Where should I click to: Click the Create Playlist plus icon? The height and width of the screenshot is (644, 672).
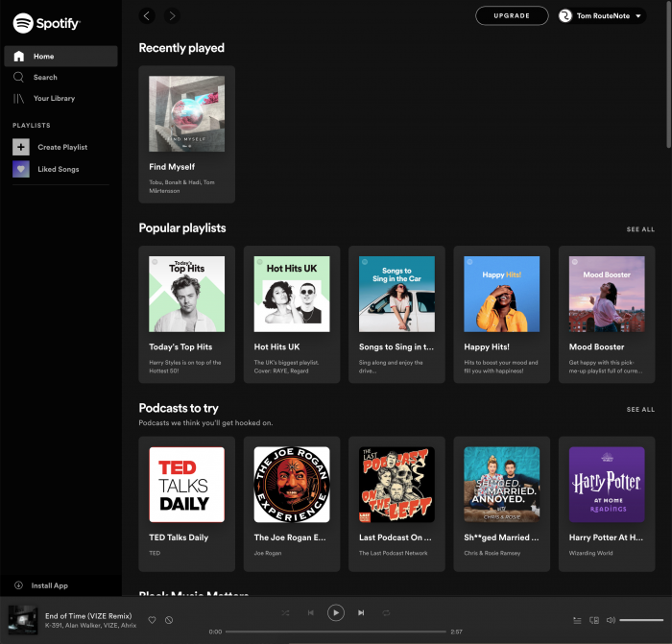pos(21,147)
